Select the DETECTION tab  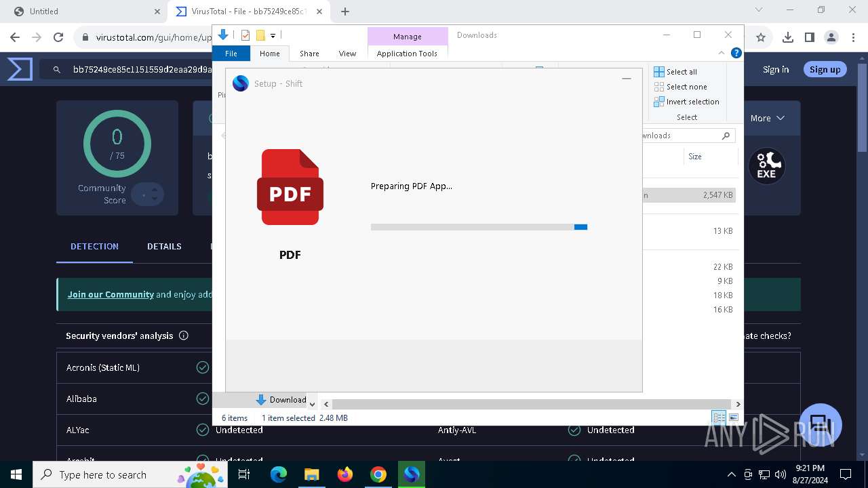(94, 246)
